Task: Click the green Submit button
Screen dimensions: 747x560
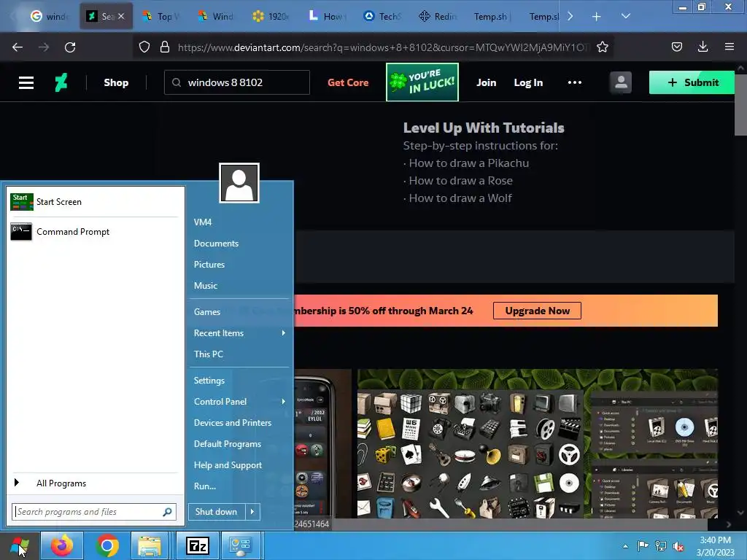Action: 692,82
